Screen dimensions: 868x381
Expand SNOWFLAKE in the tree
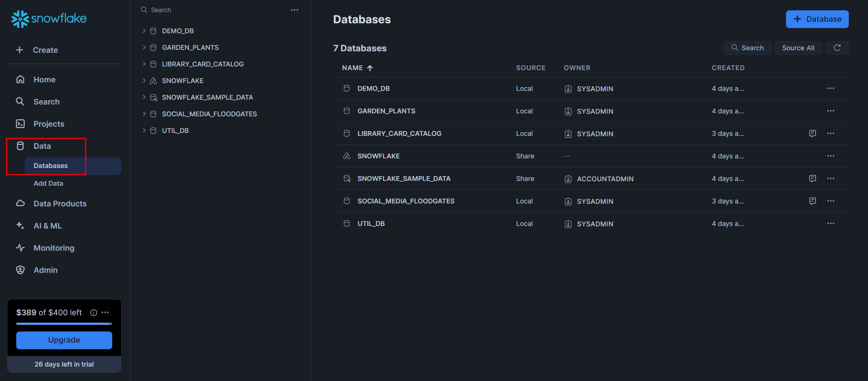coord(144,81)
